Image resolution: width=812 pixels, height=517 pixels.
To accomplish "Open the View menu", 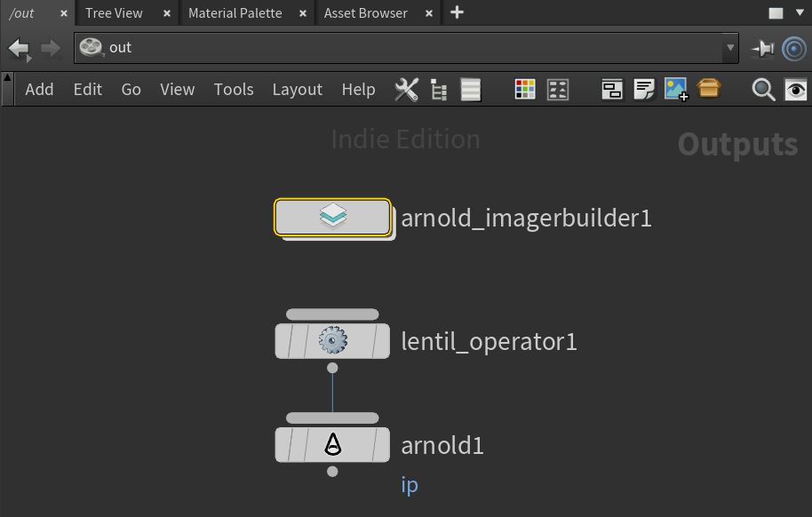I will tap(177, 90).
